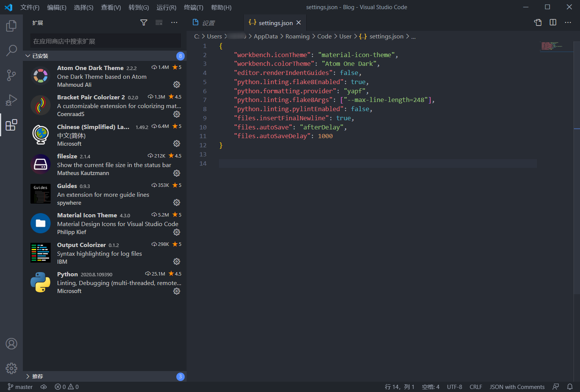This screenshot has height=392, width=580.
Task: Close the settings.json tab
Action: pyautogui.click(x=299, y=23)
